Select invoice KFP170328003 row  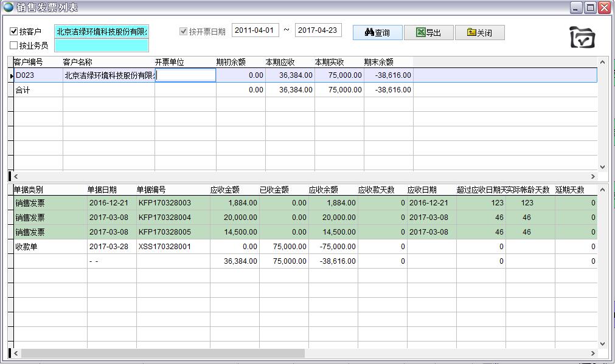pyautogui.click(x=164, y=203)
